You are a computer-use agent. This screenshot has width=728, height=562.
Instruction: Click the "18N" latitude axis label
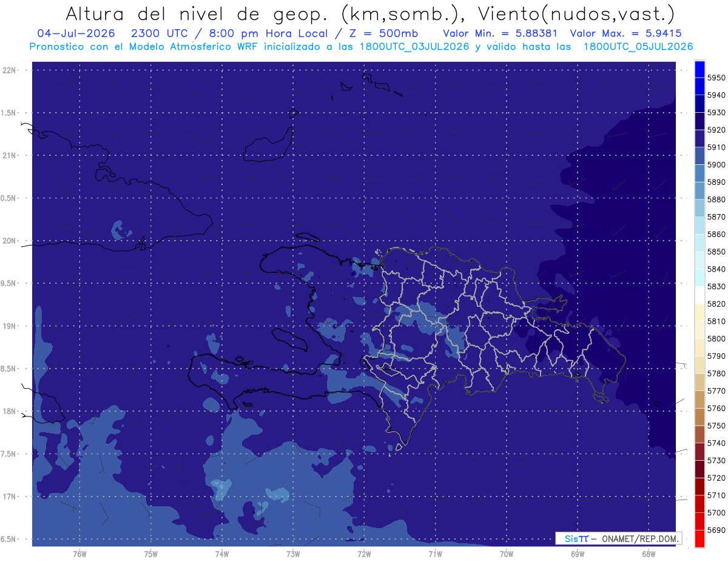coord(9,412)
